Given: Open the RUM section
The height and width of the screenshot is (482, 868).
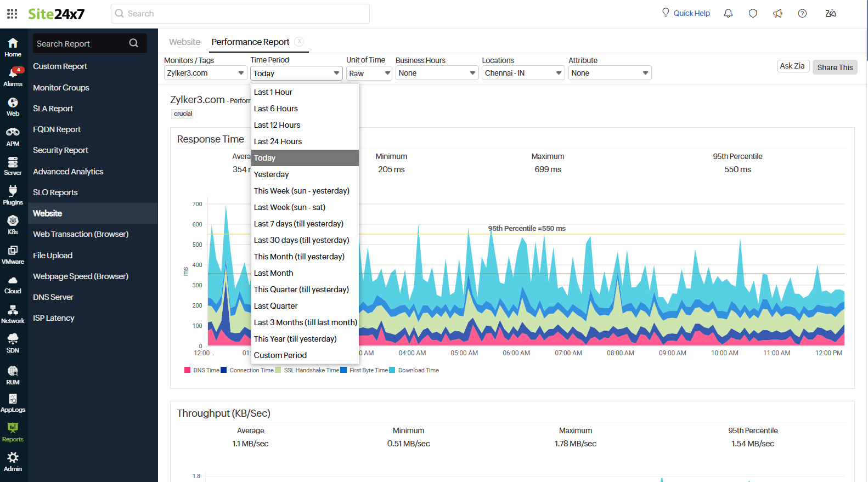Looking at the screenshot, I should click(x=13, y=375).
